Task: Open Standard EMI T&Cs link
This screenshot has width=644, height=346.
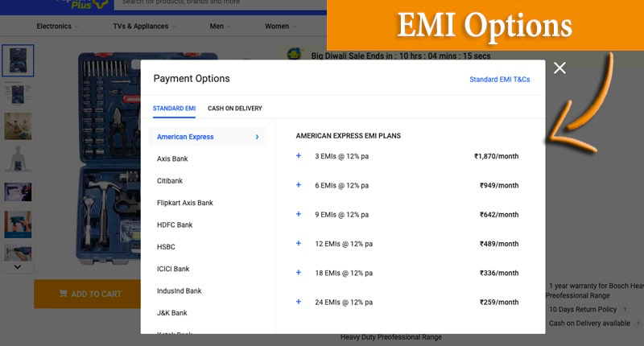Action: (499, 79)
